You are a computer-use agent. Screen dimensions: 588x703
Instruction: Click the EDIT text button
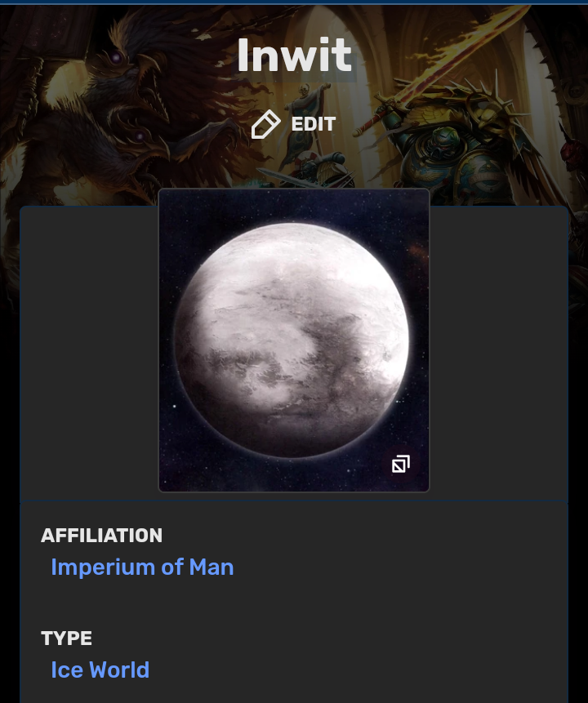coord(314,124)
